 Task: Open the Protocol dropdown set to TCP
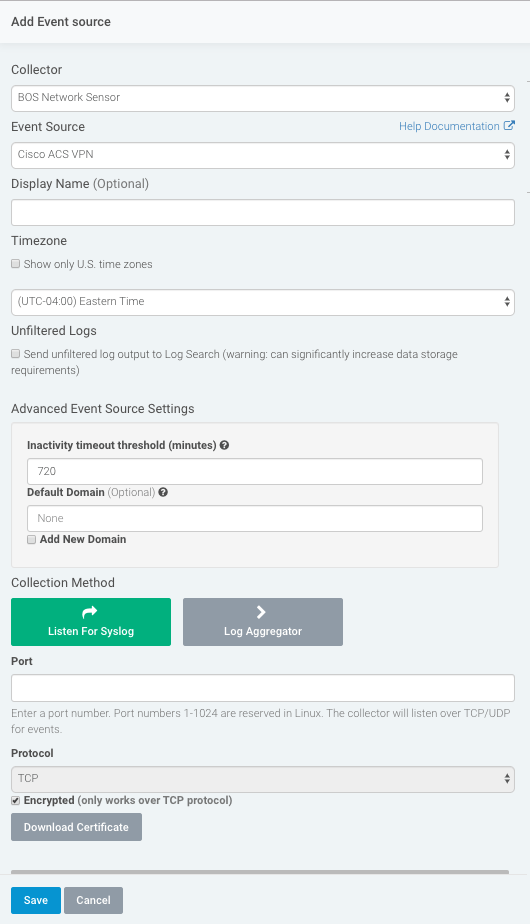coord(263,779)
